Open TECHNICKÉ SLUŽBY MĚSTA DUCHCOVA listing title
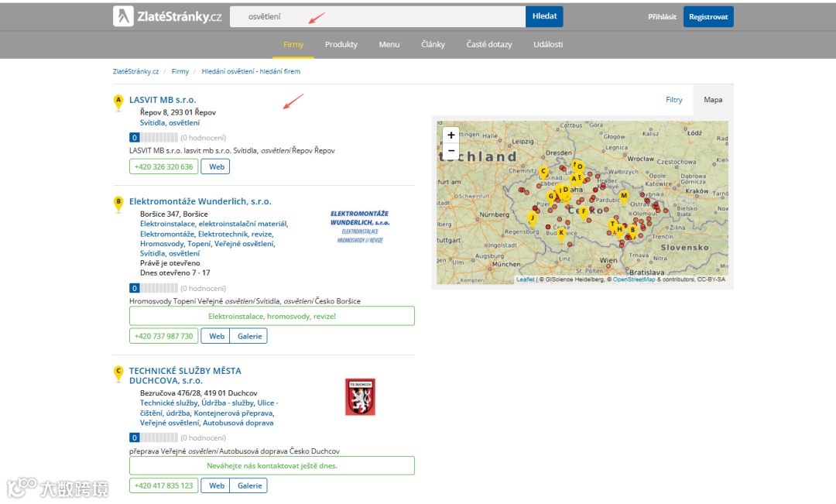Viewport: 836px width, 504px height. point(185,375)
